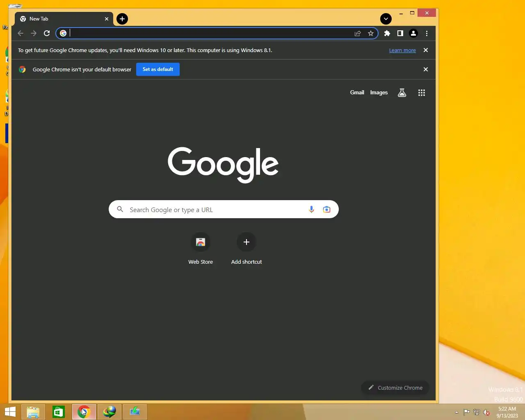Minimize the Chrome window

click(401, 13)
